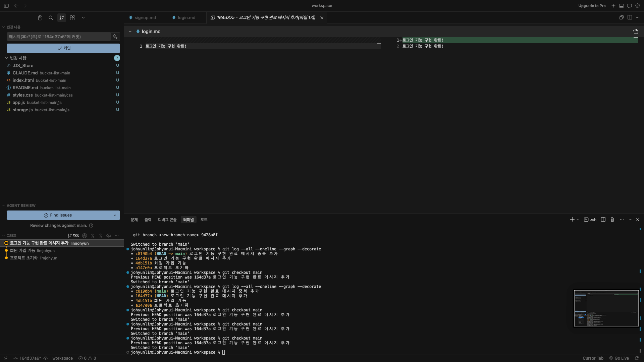This screenshot has width=644, height=362.
Task: Open app.js change entry
Action: [x=62, y=103]
